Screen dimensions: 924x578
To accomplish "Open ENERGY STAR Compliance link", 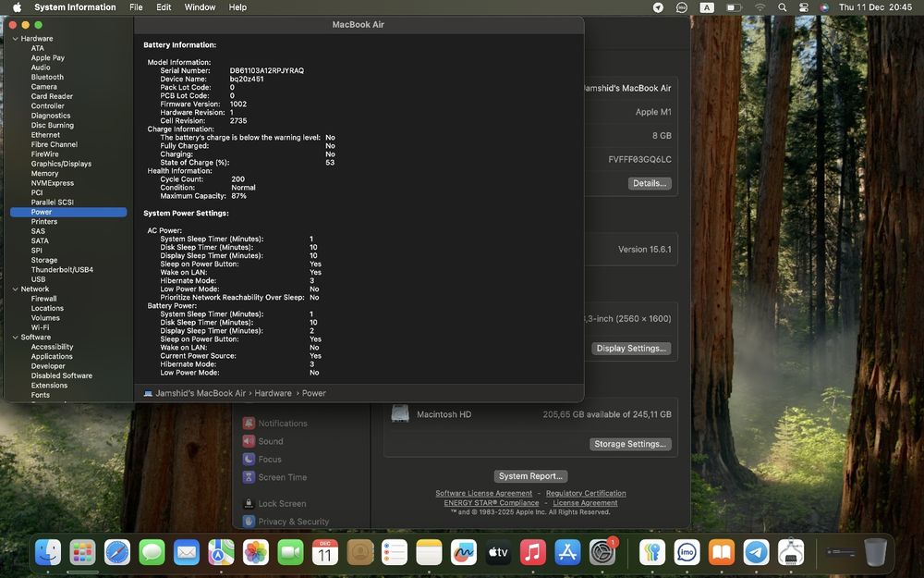I will click(x=492, y=502).
